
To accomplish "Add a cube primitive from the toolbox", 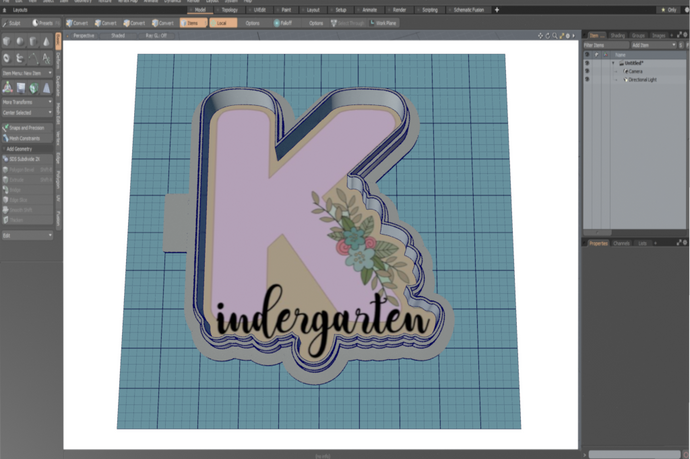I will [x=7, y=41].
